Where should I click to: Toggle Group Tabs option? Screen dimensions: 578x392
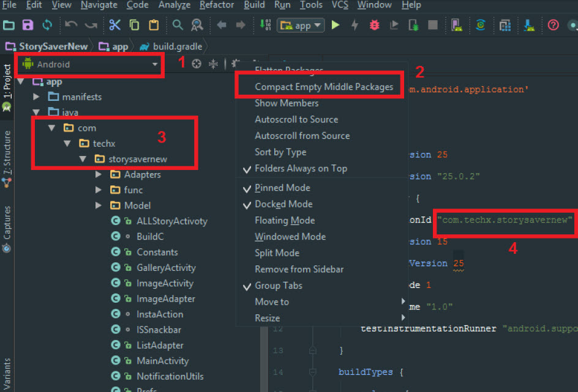point(279,286)
